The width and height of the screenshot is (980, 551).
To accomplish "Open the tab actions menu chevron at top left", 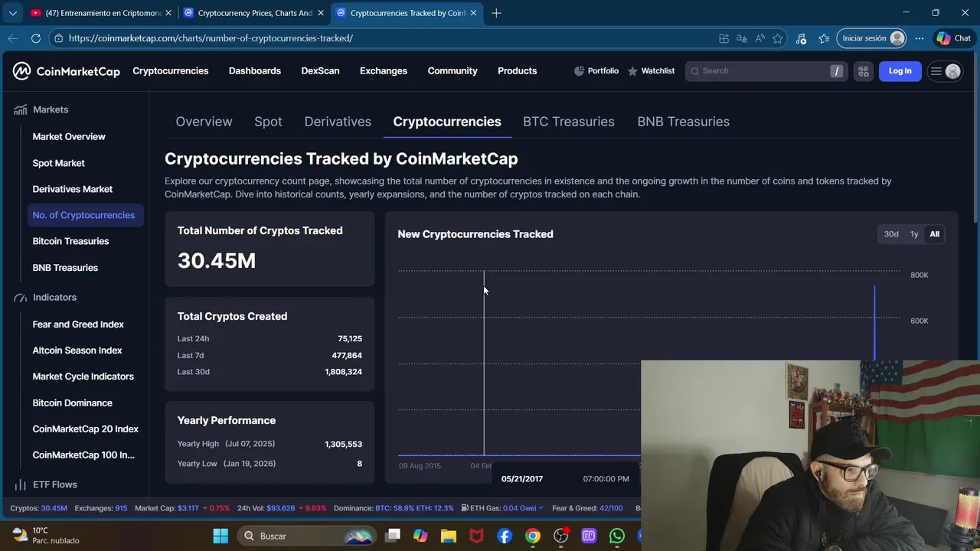I will pos(12,13).
